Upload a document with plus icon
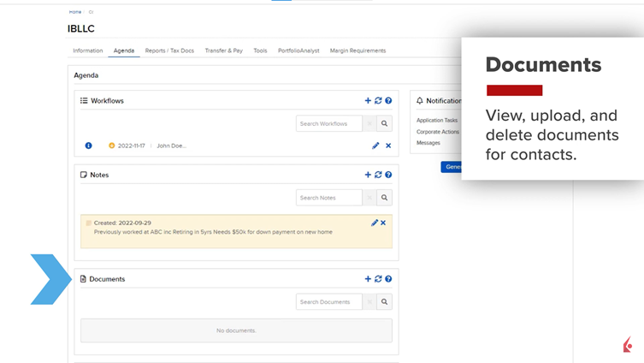 coord(368,279)
